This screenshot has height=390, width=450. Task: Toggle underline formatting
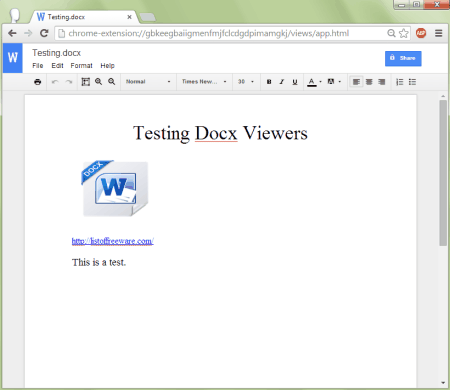[x=295, y=82]
